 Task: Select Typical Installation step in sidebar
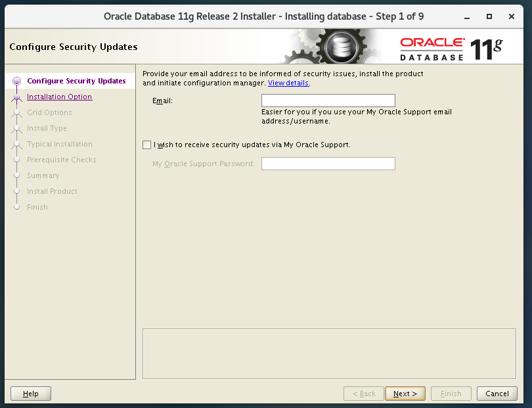[60, 144]
